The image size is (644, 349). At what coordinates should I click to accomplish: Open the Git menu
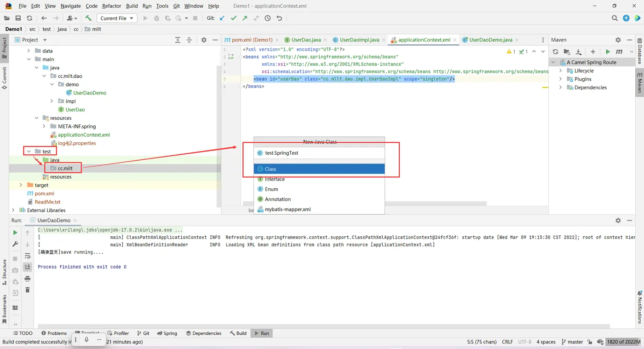point(177,6)
